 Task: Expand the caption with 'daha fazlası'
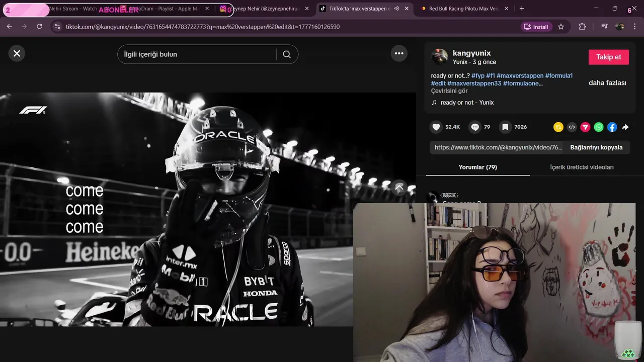[607, 83]
